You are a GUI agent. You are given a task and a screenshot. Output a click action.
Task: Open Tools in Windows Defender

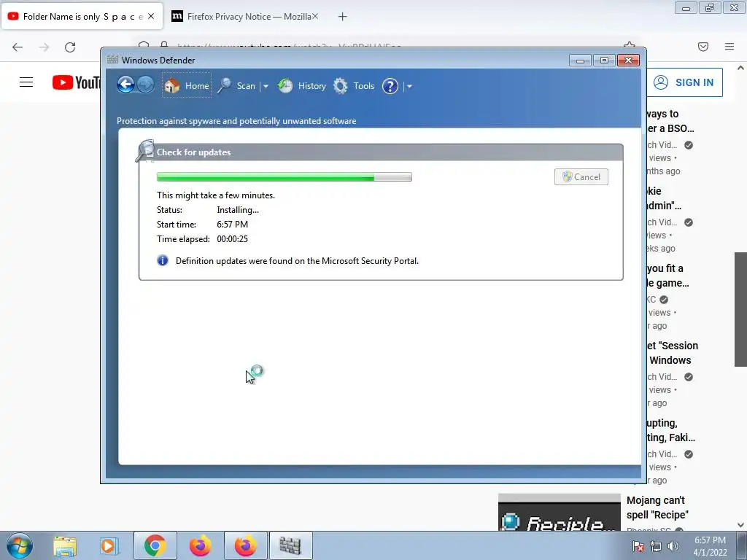pyautogui.click(x=354, y=86)
